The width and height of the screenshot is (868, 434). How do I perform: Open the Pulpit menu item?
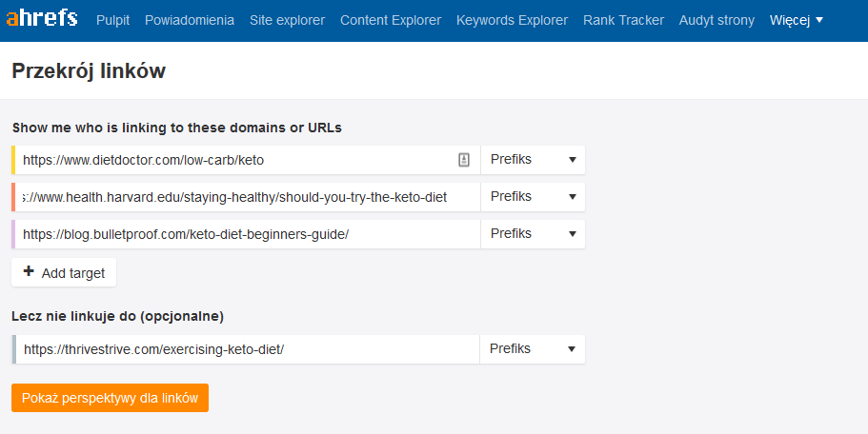coord(112,20)
